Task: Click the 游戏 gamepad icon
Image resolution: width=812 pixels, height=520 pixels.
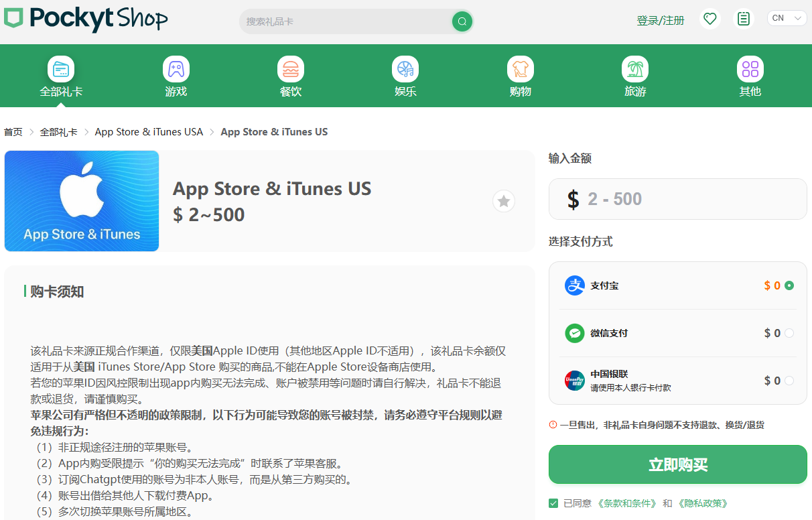Action: click(x=176, y=69)
